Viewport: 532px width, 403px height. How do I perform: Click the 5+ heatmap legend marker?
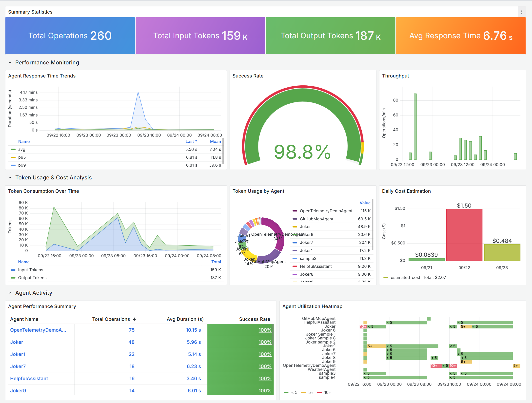[x=303, y=393]
